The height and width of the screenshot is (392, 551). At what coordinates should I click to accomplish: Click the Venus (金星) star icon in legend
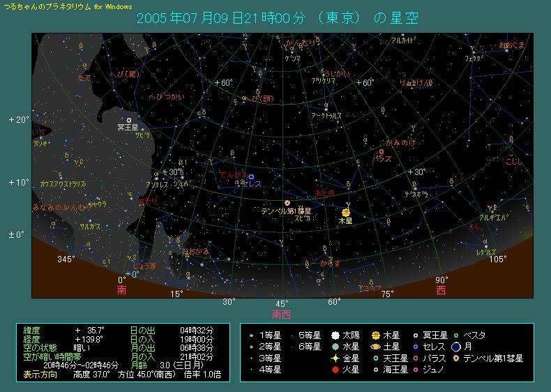[x=335, y=358]
